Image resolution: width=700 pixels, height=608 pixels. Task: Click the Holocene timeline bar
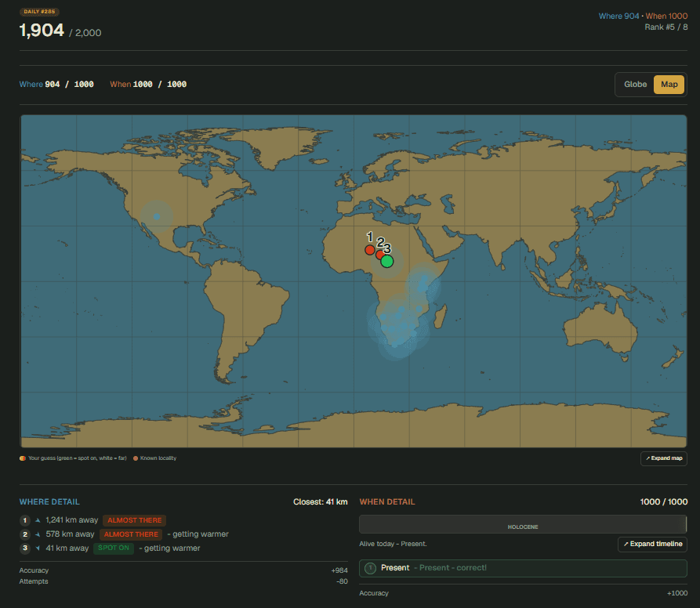pos(523,524)
